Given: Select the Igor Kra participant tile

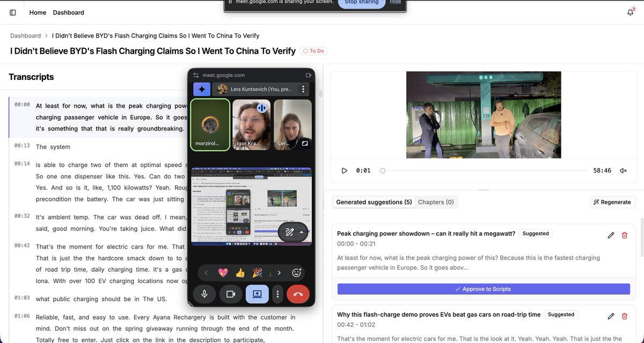Looking at the screenshot, I should tap(252, 124).
